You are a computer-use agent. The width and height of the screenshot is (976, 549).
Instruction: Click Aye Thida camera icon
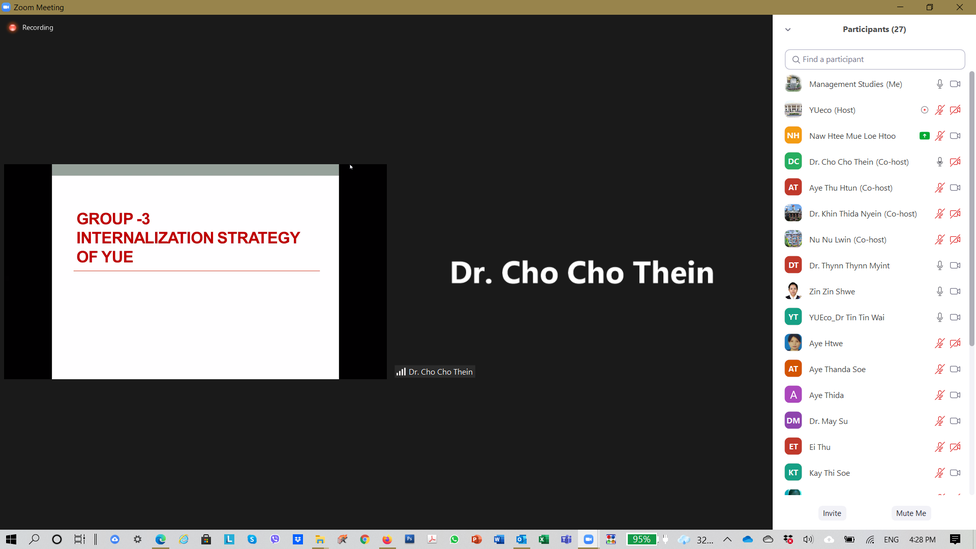[955, 395]
